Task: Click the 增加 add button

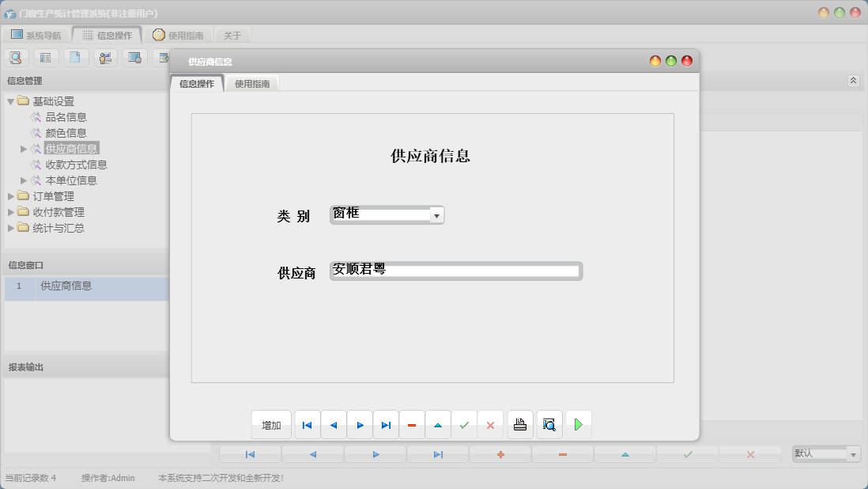Action: (x=271, y=424)
